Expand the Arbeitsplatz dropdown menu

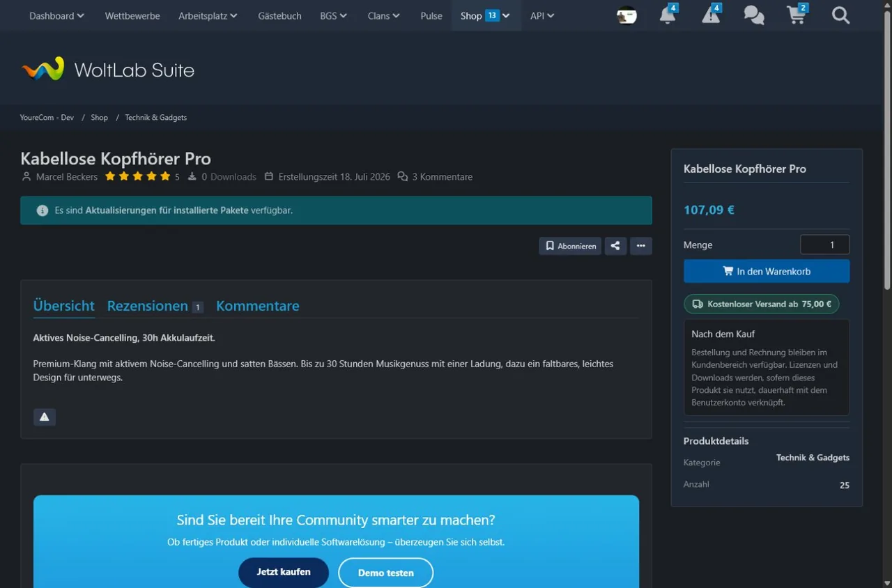[x=208, y=15]
